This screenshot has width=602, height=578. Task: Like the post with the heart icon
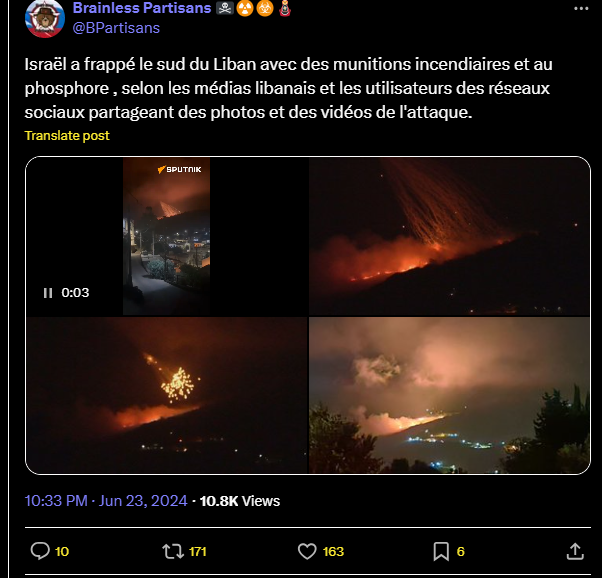pos(307,551)
